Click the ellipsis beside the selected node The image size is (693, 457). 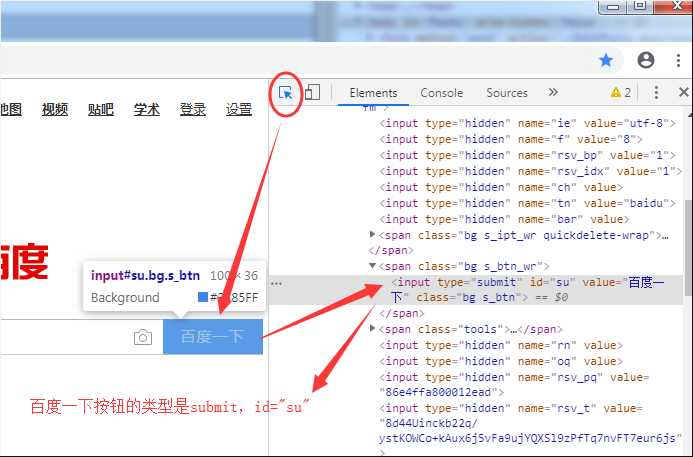[x=276, y=283]
